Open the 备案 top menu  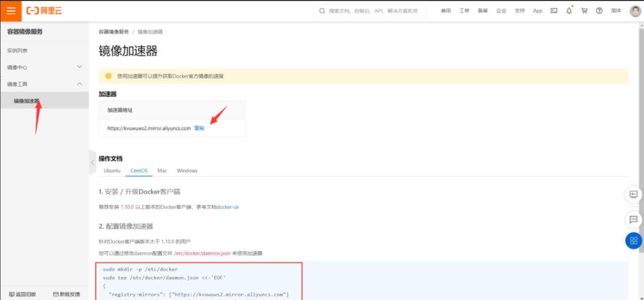click(483, 11)
